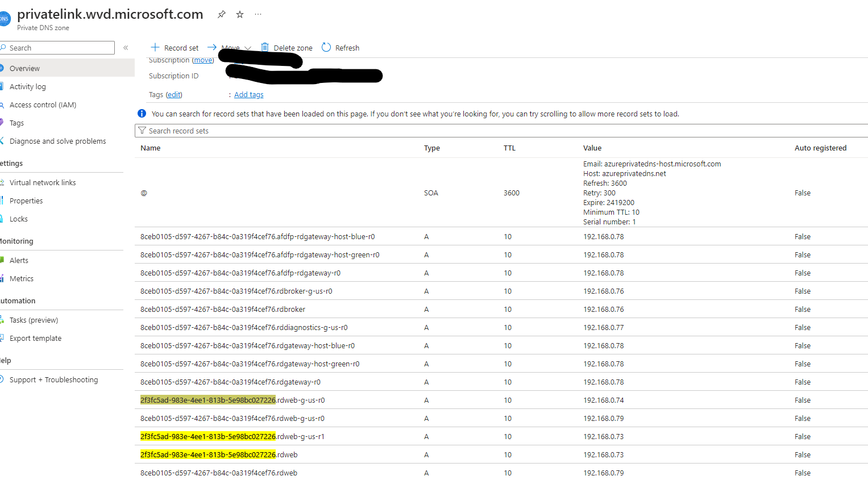The width and height of the screenshot is (868, 480).
Task: Pin the DNS zone to dashboard
Action: 222,14
